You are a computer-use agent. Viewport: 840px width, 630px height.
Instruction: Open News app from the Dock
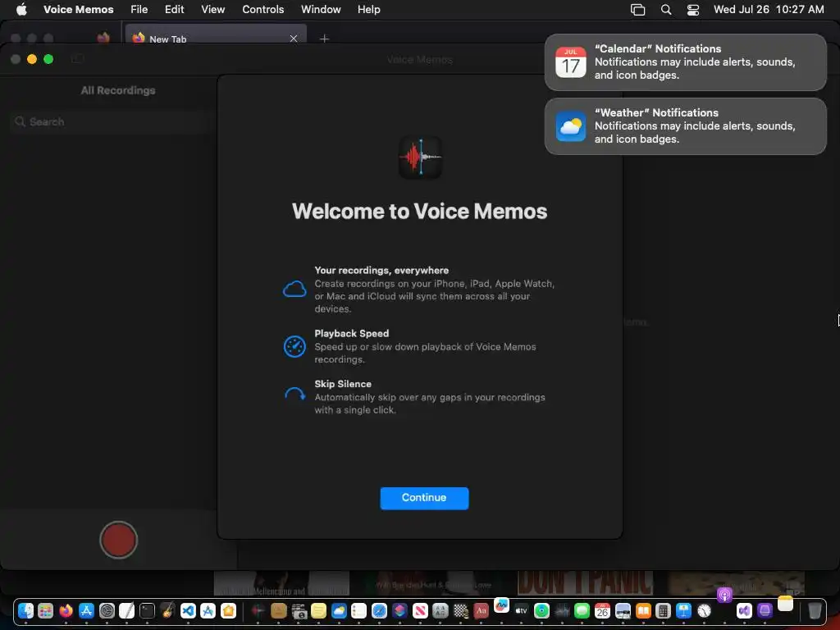tap(420, 610)
